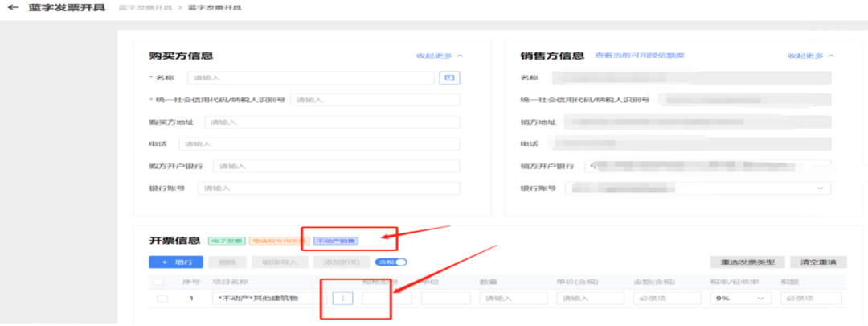Tick the select-all checkbox in table header

[x=158, y=282]
